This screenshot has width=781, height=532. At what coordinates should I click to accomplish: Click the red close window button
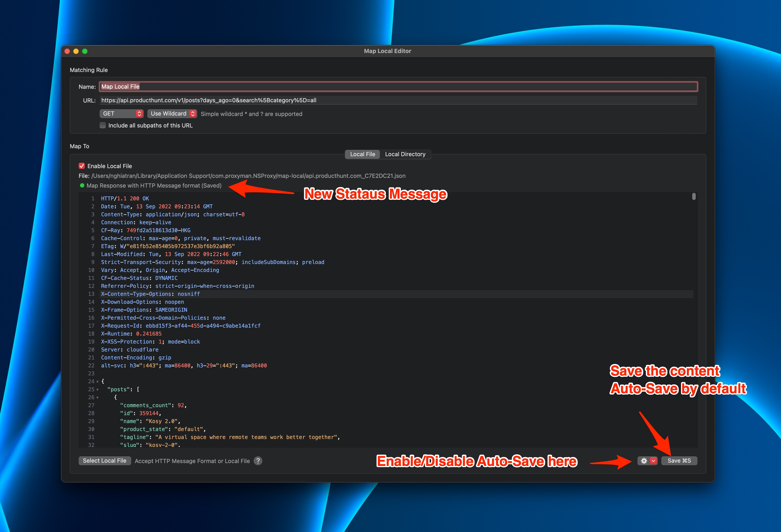tap(67, 51)
